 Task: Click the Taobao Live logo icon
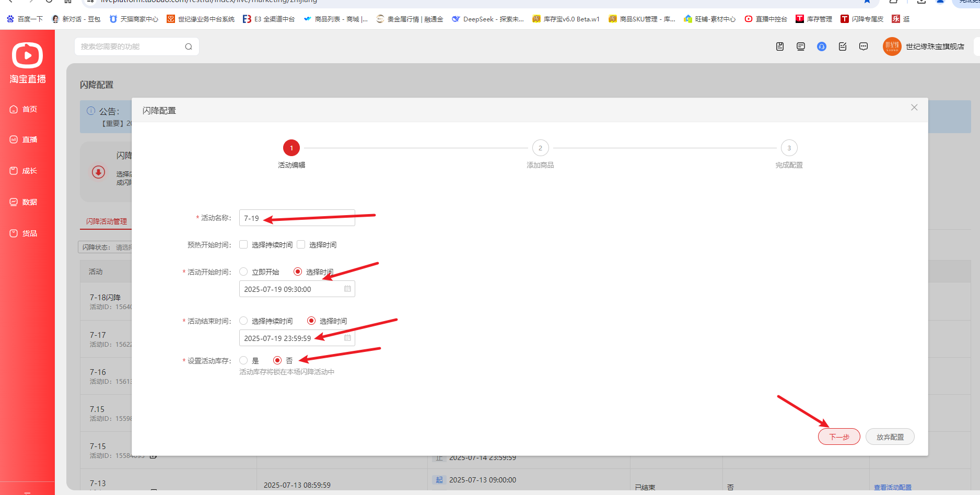[27, 55]
